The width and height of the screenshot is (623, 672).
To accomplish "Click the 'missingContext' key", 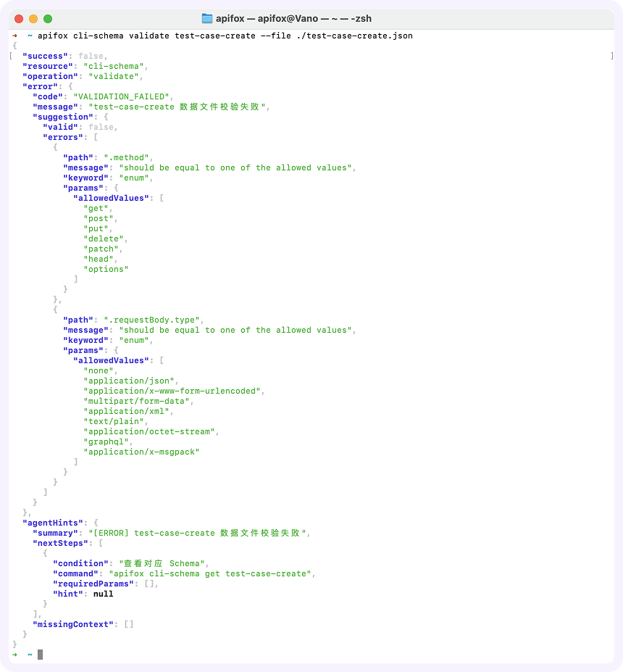I will pos(72,624).
